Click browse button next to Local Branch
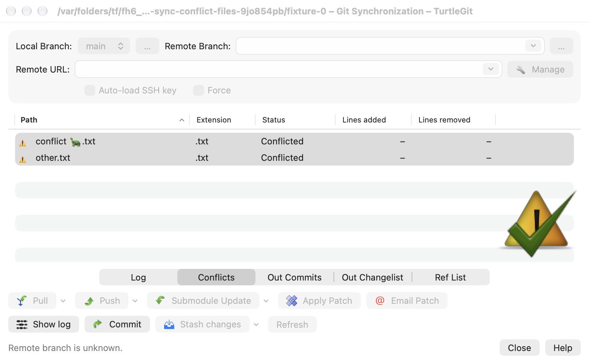 point(147,46)
